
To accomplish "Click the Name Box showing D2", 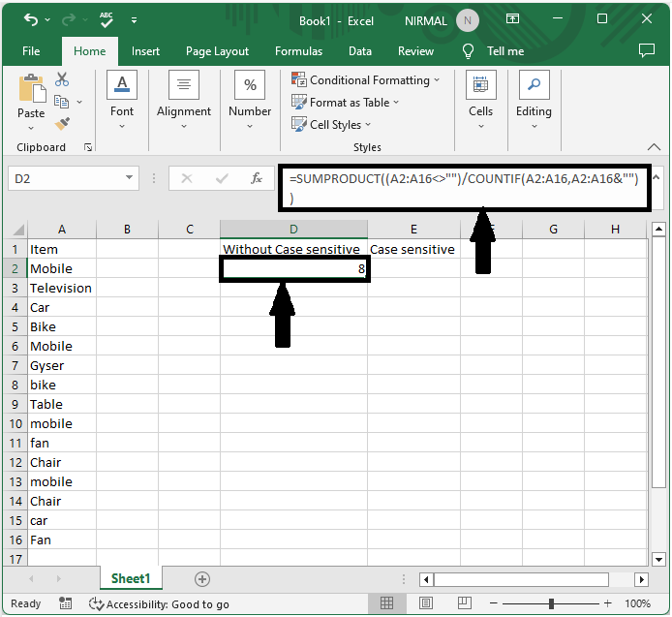I will (67, 178).
